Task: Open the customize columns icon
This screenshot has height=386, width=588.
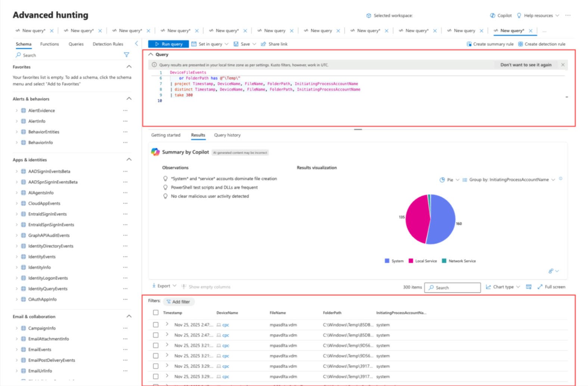Action: coord(529,287)
